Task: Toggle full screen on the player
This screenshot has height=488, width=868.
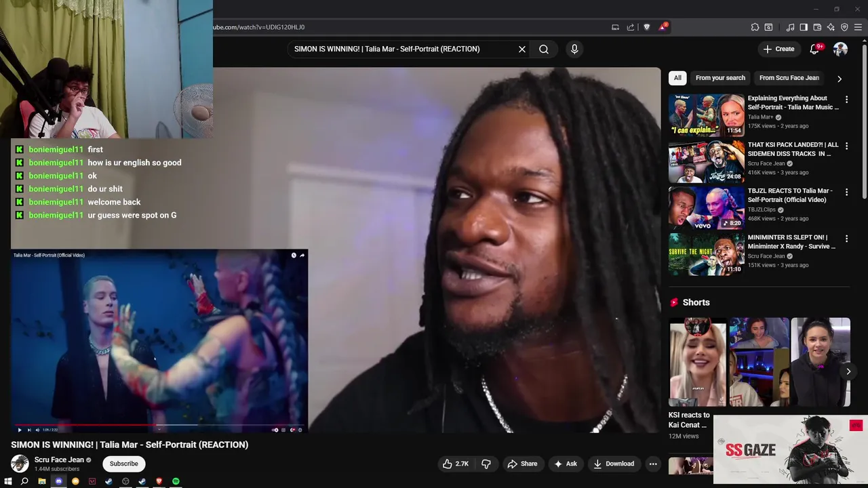Action: [x=300, y=430]
